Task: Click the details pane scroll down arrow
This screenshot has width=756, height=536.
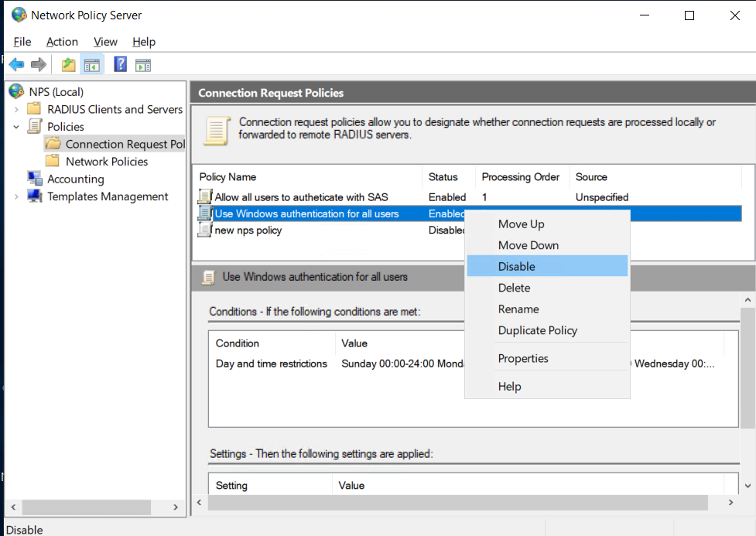Action: 747,486
